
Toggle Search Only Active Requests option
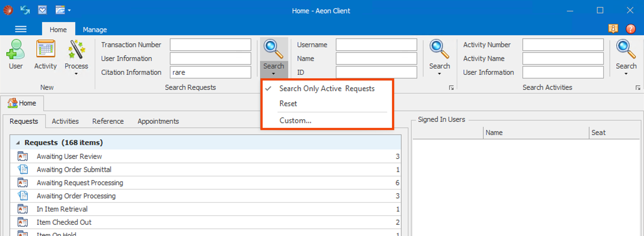[x=327, y=88]
